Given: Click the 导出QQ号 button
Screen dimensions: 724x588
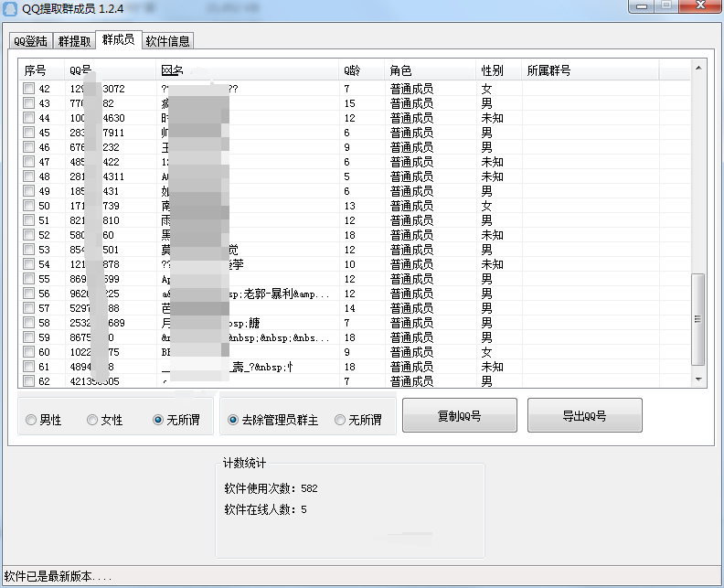Looking at the screenshot, I should pos(584,415).
